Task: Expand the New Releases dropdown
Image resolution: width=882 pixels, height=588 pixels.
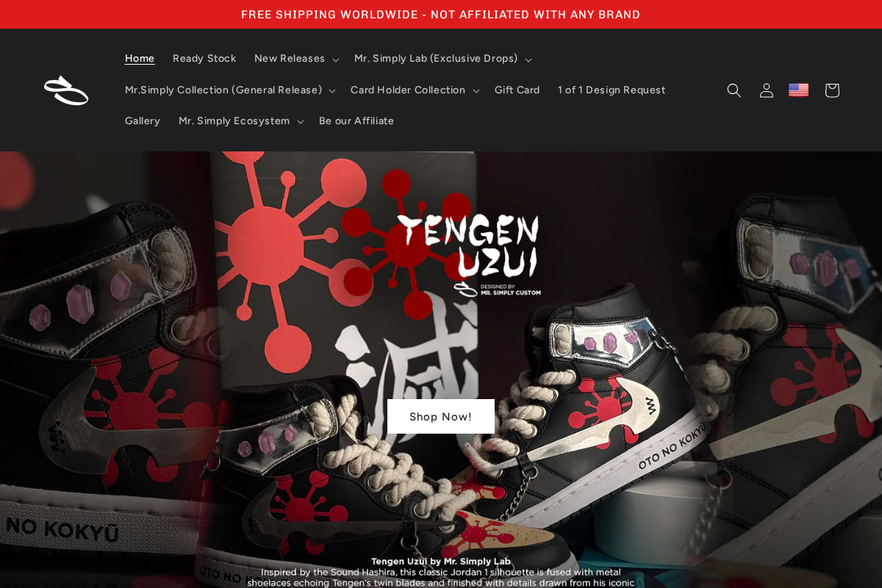Action: 295,58
